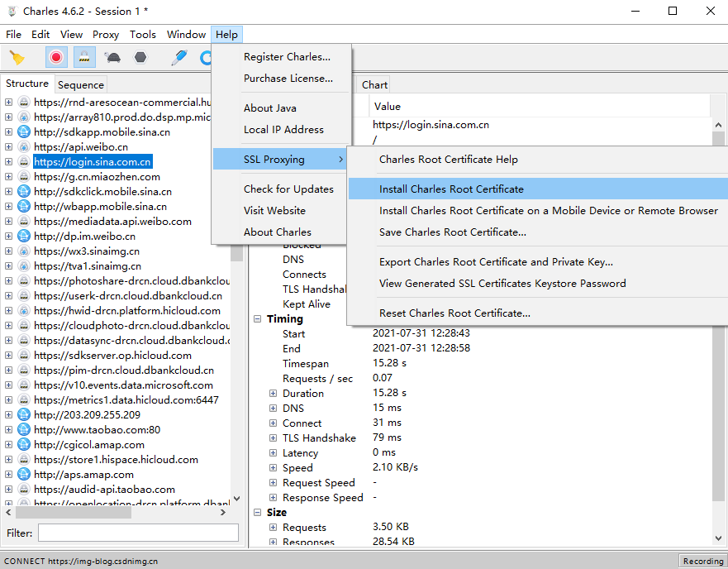
Task: Switch to the Sequence tab
Action: [x=81, y=84]
